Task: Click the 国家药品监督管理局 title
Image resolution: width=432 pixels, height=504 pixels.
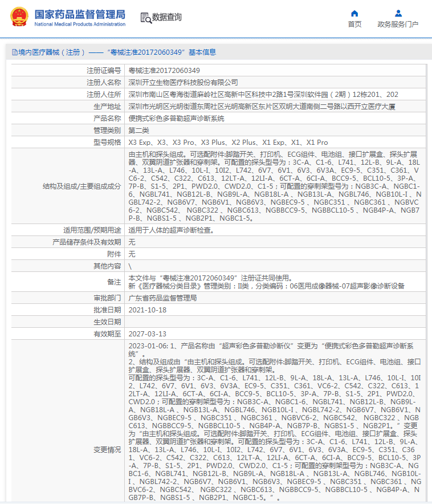Action: (80, 14)
